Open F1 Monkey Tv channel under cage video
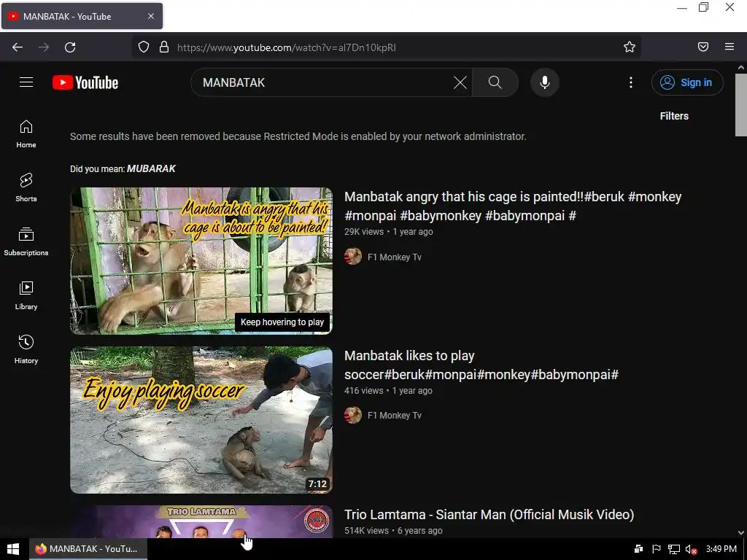The height and width of the screenshot is (560, 747). (395, 257)
